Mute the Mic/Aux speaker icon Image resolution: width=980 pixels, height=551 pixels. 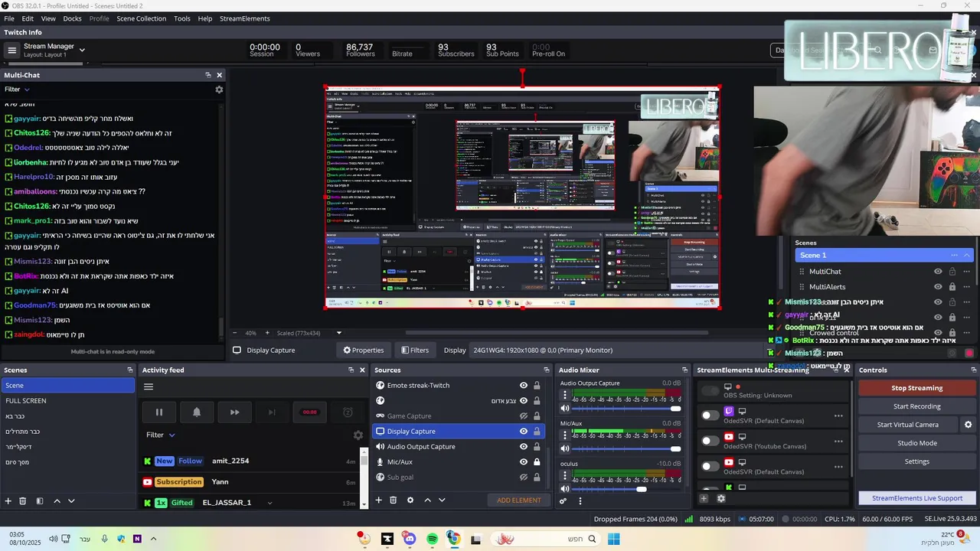coord(565,448)
